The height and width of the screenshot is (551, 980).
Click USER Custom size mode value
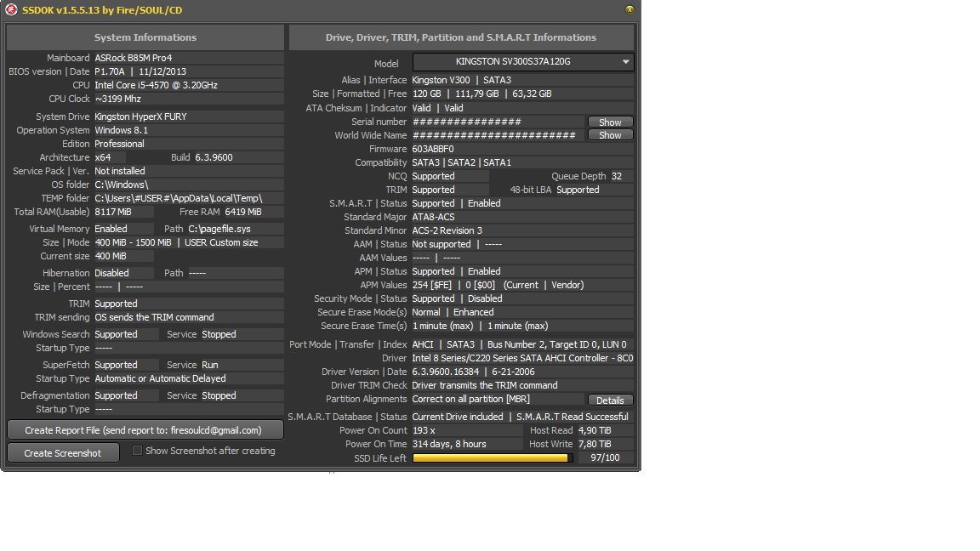(221, 242)
